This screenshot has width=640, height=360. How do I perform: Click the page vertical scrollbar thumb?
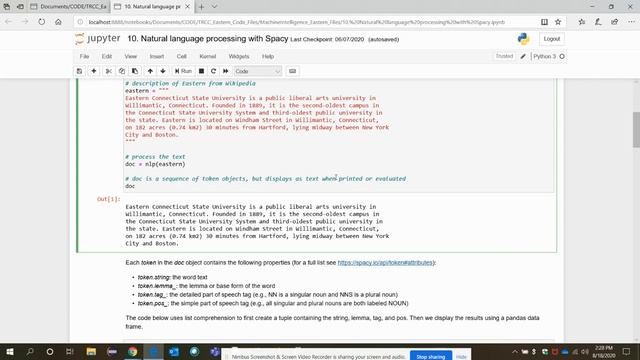click(636, 129)
